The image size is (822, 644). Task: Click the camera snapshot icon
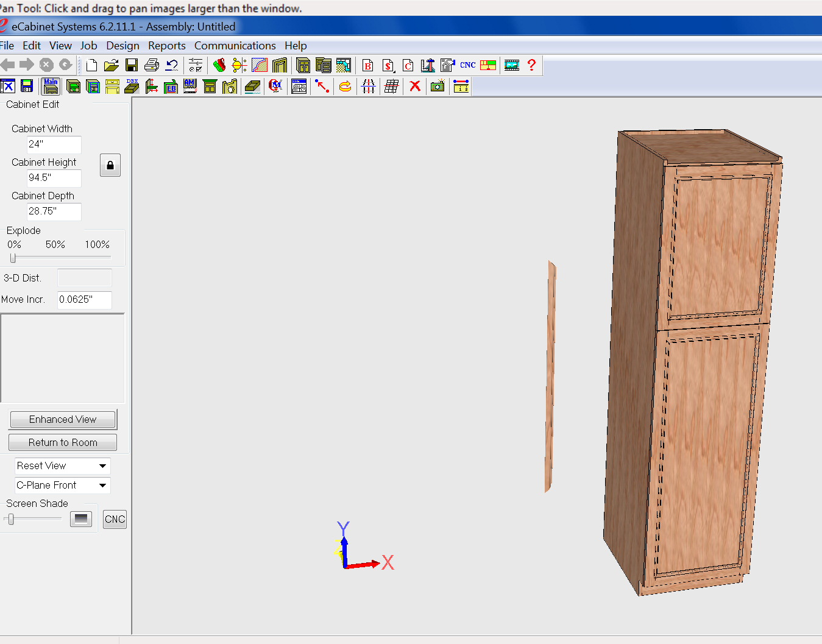(437, 87)
